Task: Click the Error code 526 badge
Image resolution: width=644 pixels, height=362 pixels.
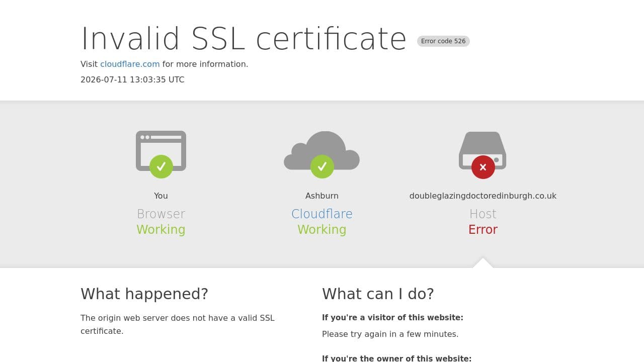Action: point(443,41)
